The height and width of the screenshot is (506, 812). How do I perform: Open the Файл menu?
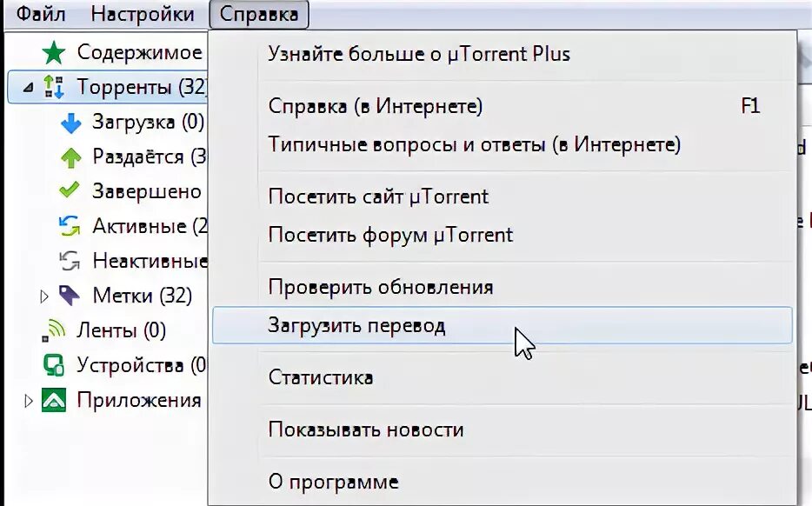[x=41, y=14]
